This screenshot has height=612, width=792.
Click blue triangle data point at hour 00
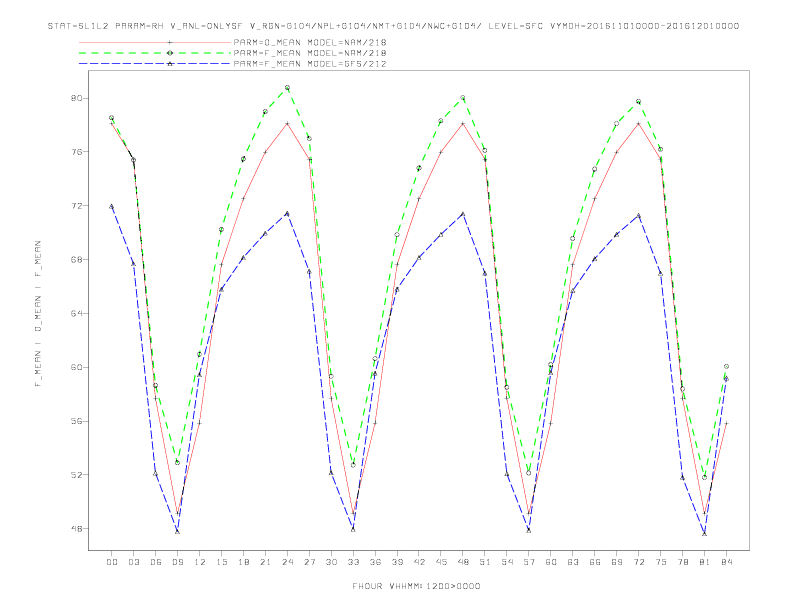[x=112, y=206]
